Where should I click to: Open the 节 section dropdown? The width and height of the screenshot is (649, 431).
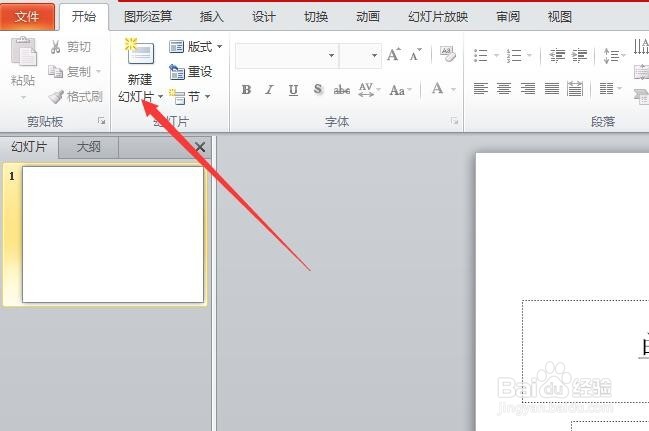click(190, 97)
